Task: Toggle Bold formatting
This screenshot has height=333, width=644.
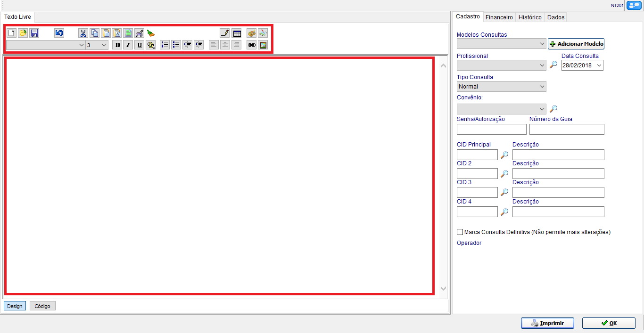Action: coord(117,45)
